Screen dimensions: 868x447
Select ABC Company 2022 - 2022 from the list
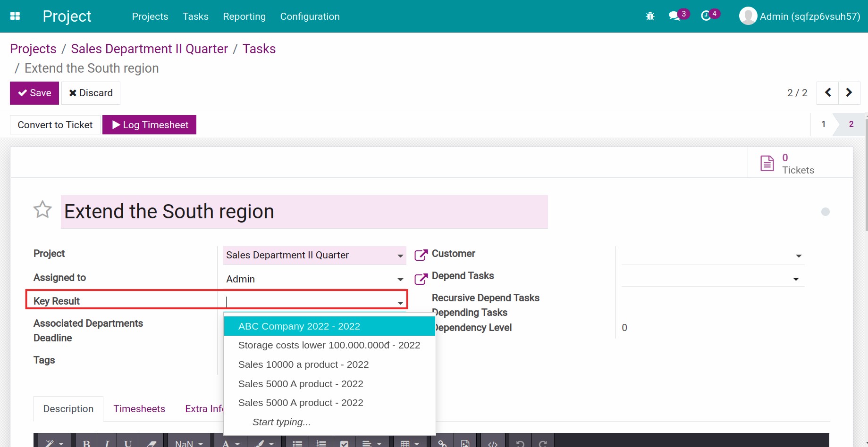299,326
